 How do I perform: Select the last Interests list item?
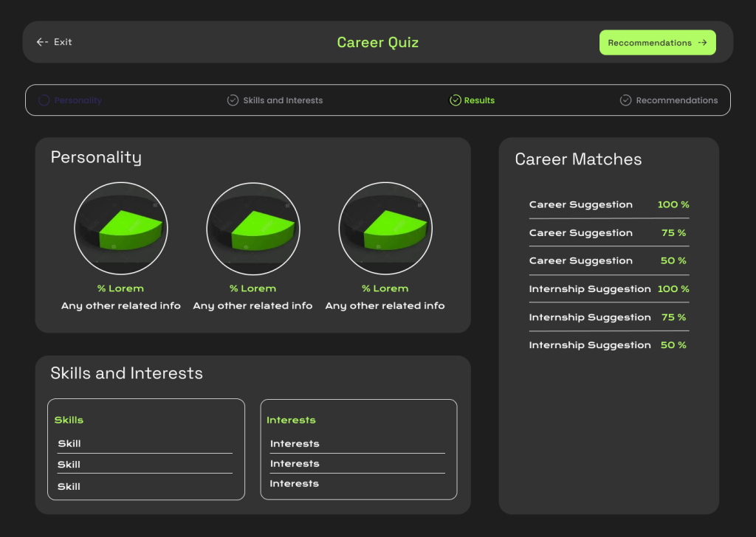pyautogui.click(x=295, y=484)
